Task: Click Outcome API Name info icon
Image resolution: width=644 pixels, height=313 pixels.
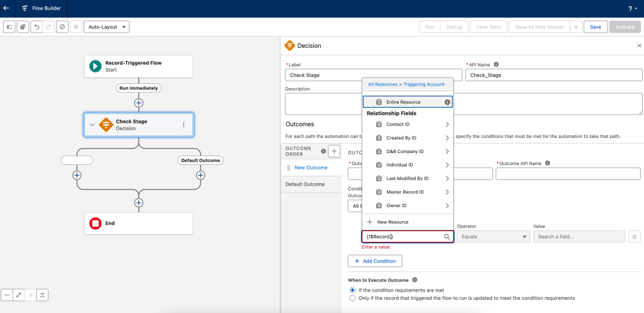Action: pyautogui.click(x=547, y=163)
